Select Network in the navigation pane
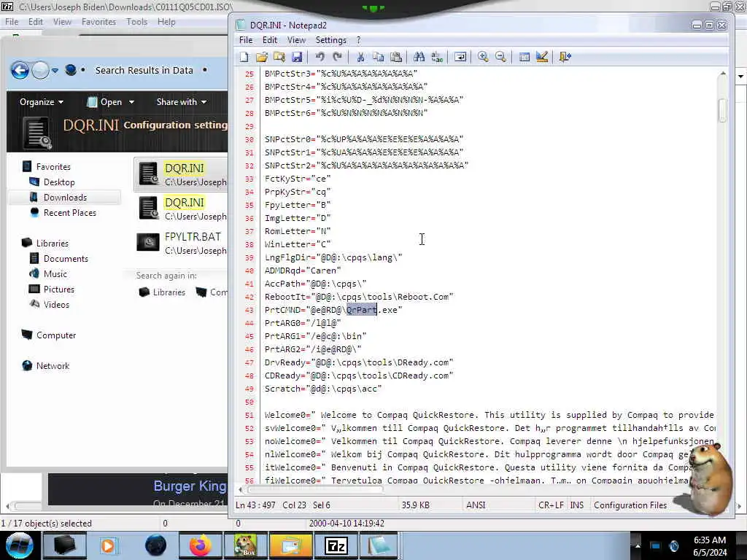Image resolution: width=747 pixels, height=560 pixels. (x=53, y=366)
